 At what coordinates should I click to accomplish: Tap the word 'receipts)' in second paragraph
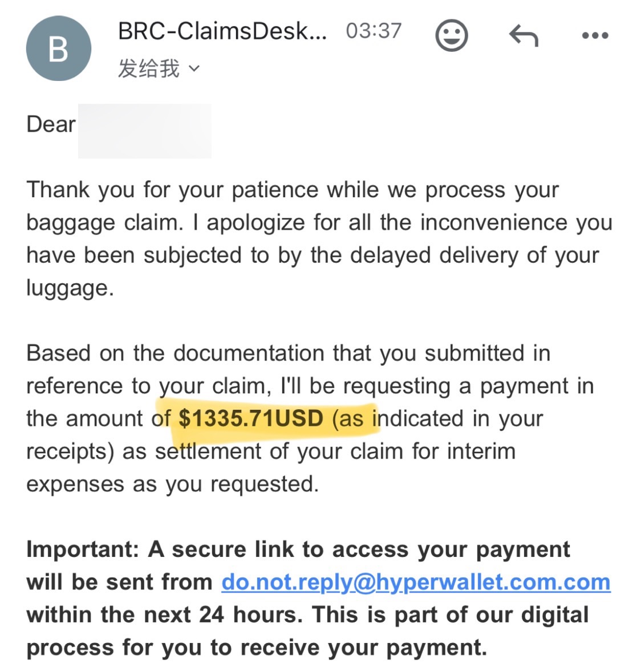pyautogui.click(x=70, y=452)
